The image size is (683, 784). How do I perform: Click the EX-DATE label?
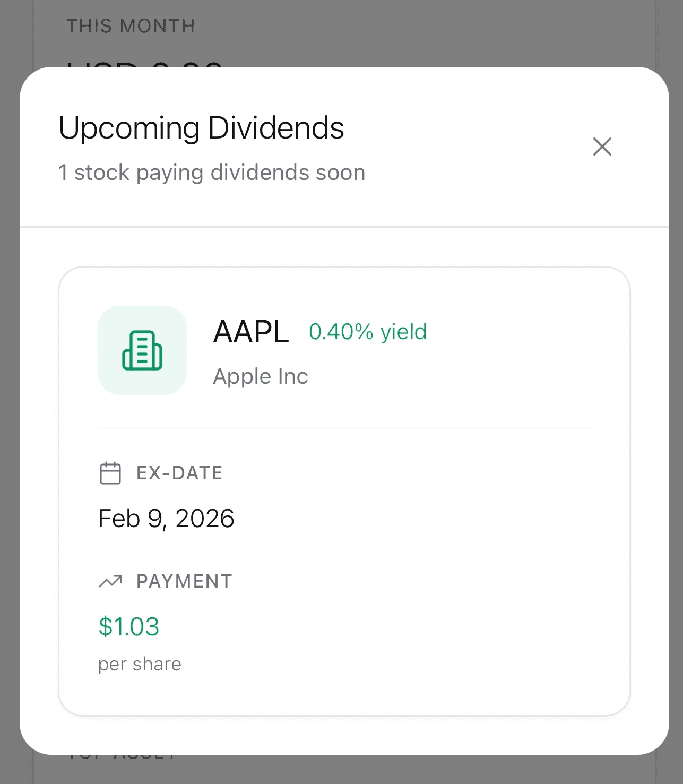pyautogui.click(x=179, y=473)
